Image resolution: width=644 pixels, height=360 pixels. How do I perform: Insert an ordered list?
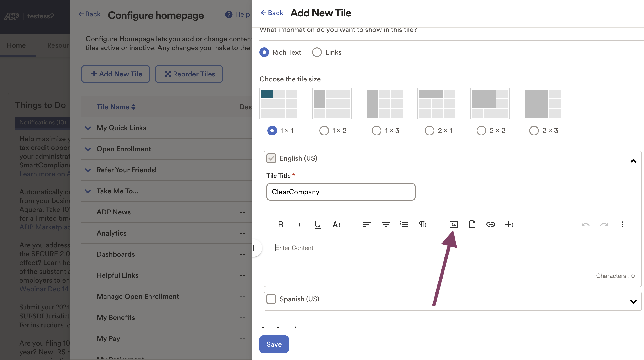404,224
